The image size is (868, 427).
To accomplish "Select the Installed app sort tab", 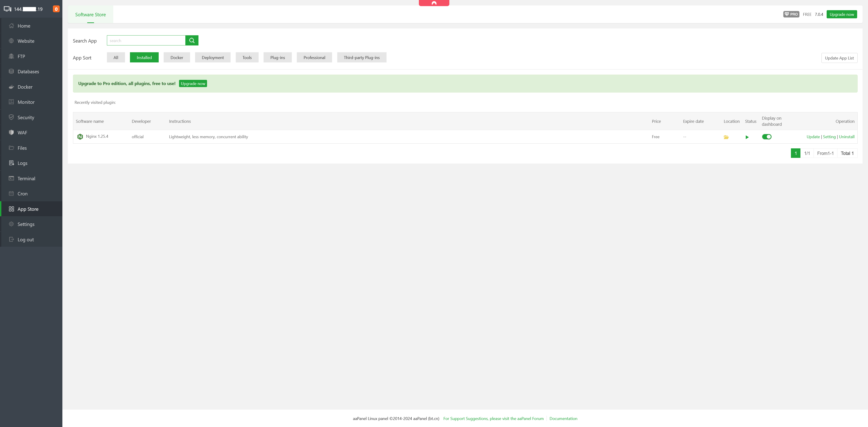I will click(144, 58).
